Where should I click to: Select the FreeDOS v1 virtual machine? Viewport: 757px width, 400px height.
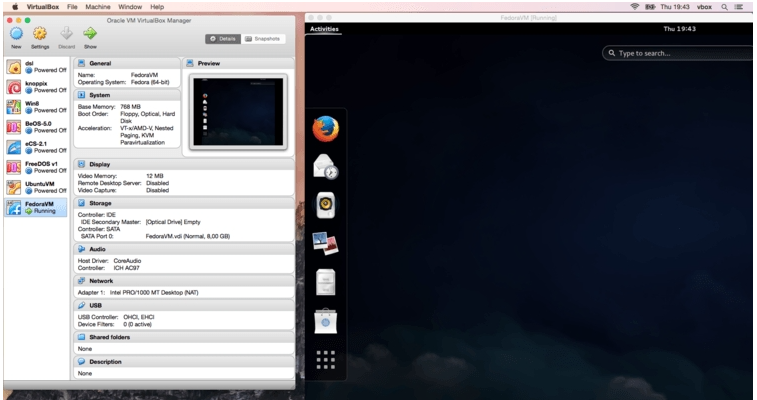(37, 167)
